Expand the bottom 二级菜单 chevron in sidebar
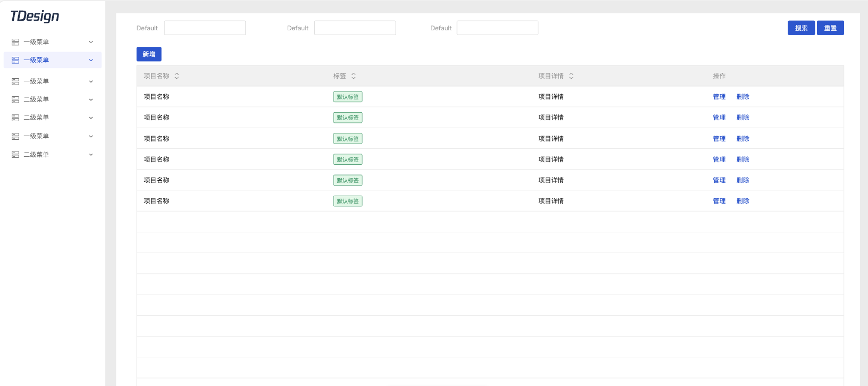868x386 pixels. click(91, 155)
